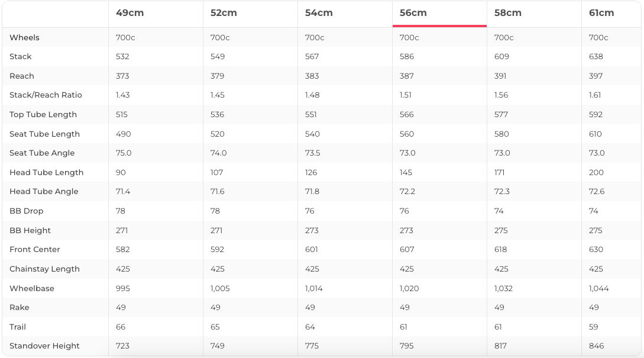Click the Wheels row label
644x358 pixels.
(x=24, y=37)
